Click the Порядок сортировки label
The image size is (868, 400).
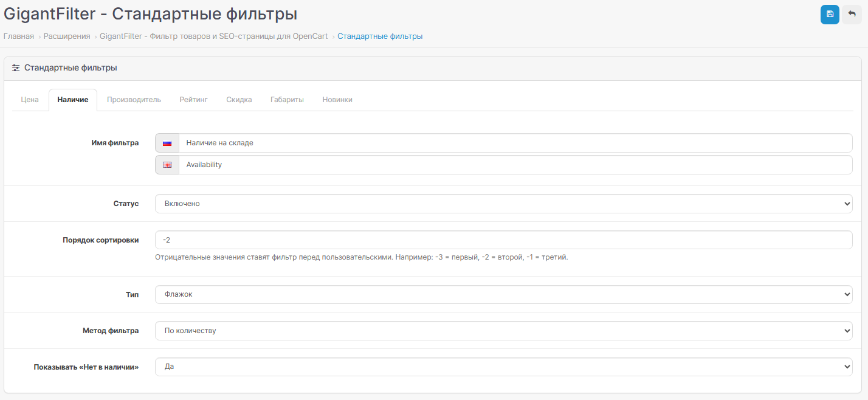(101, 240)
